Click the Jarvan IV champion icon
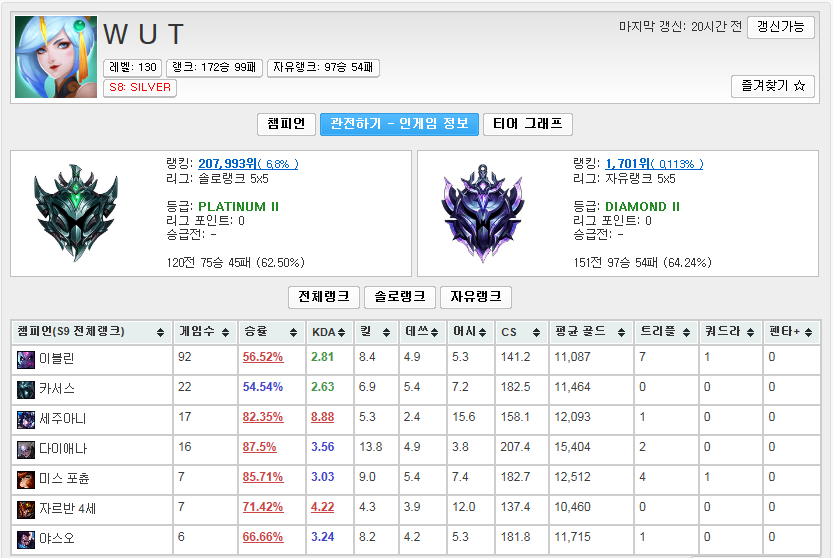This screenshot has height=558, width=833. [26, 510]
